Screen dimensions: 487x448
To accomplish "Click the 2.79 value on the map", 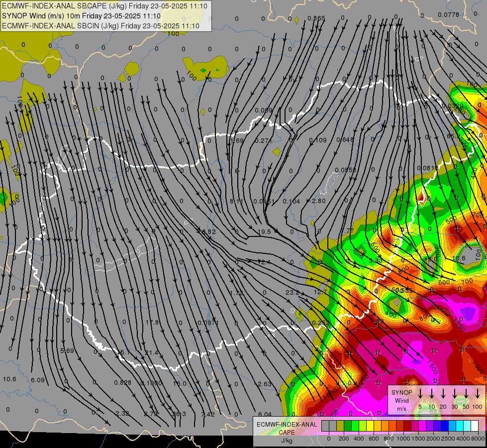I will 151,414.
